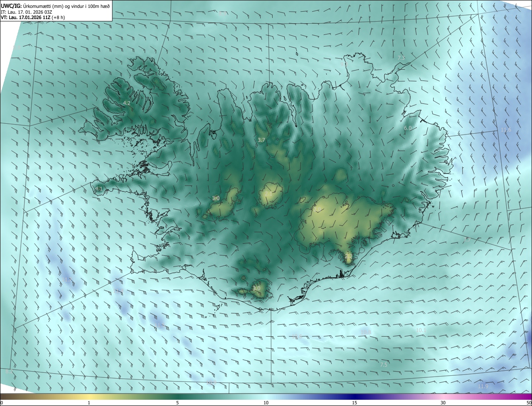The width and height of the screenshot is (532, 406).
Task: Click the '1' tick on the colour scale
Action: click(x=89, y=403)
